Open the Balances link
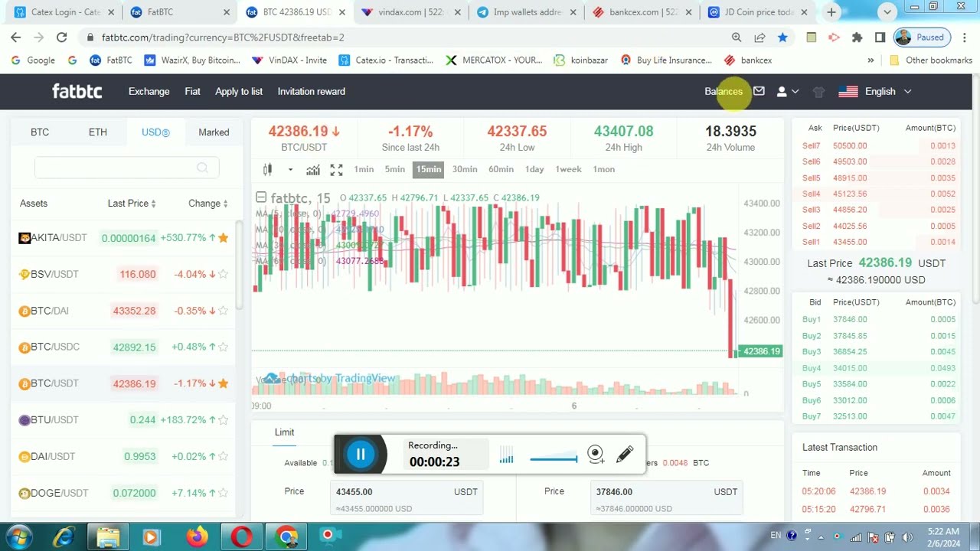 click(724, 91)
